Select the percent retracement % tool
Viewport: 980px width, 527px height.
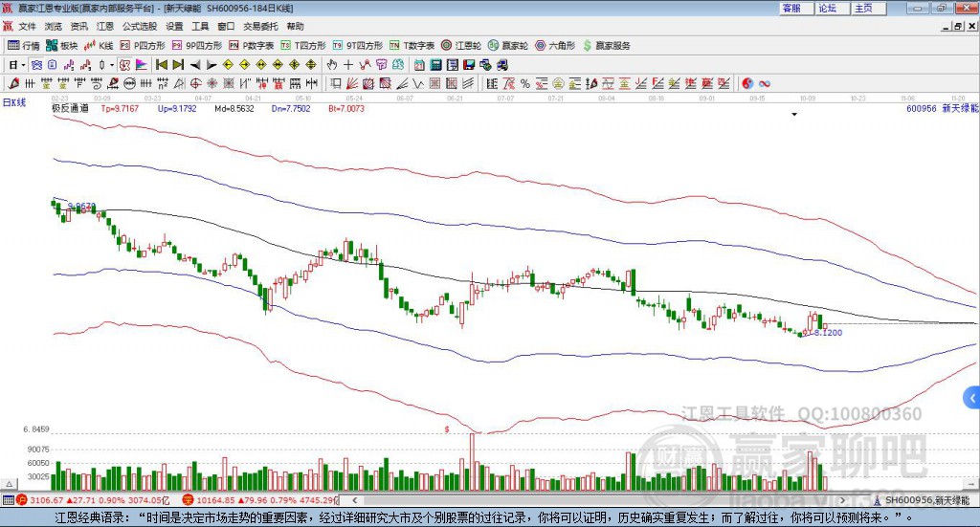click(525, 83)
